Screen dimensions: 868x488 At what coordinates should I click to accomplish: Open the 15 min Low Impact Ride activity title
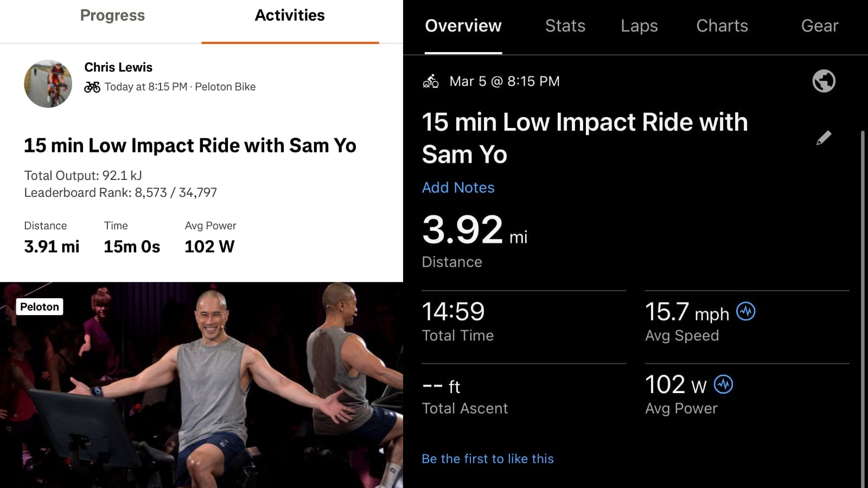tap(190, 145)
